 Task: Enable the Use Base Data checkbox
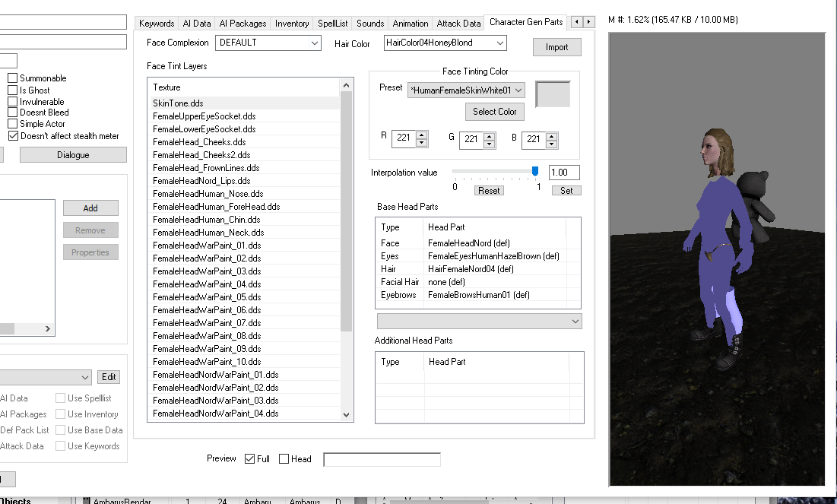pyautogui.click(x=60, y=430)
